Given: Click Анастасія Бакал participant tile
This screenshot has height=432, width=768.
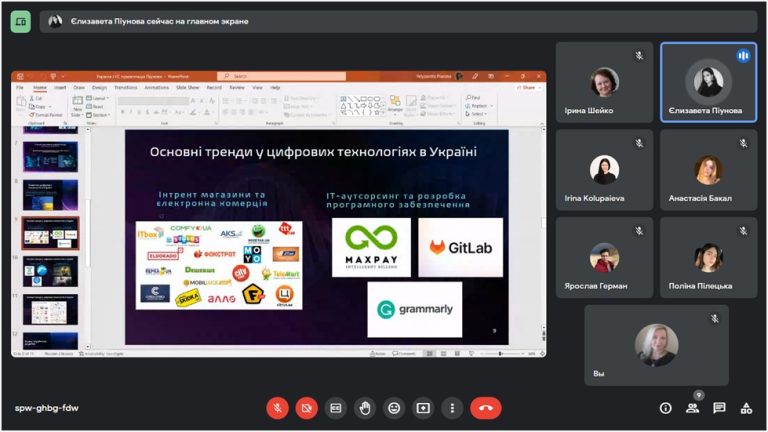Looking at the screenshot, I should click(708, 170).
